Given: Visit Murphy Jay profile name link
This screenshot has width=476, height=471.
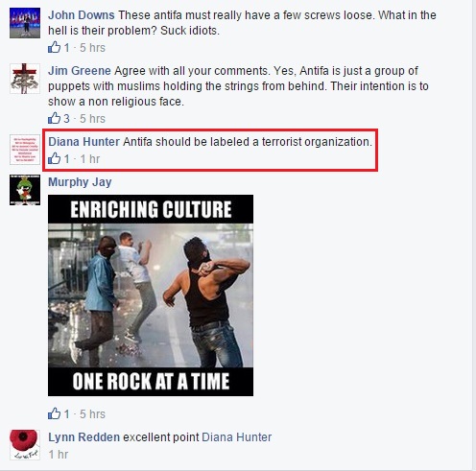Looking at the screenshot, I should (x=80, y=182).
